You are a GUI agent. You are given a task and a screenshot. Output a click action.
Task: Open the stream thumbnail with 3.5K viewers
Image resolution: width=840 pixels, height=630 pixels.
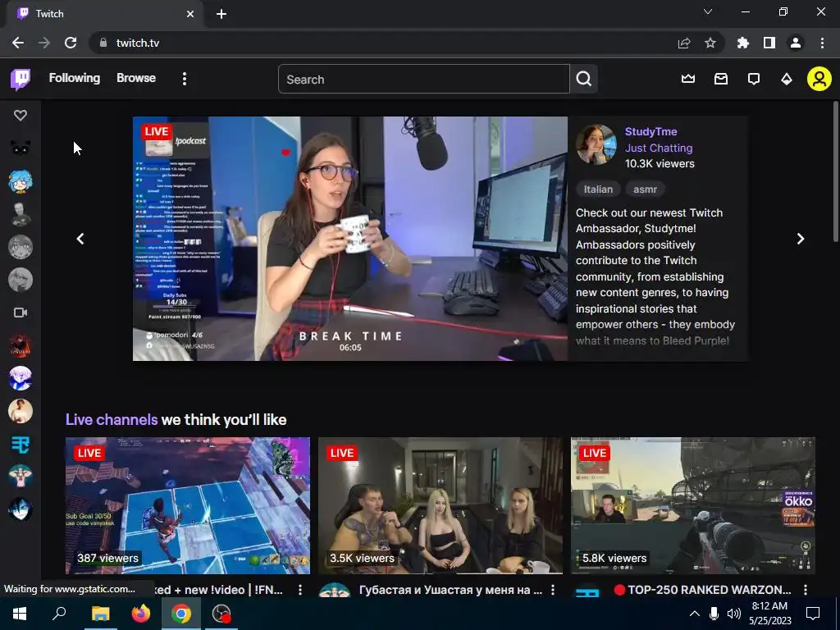pyautogui.click(x=441, y=505)
